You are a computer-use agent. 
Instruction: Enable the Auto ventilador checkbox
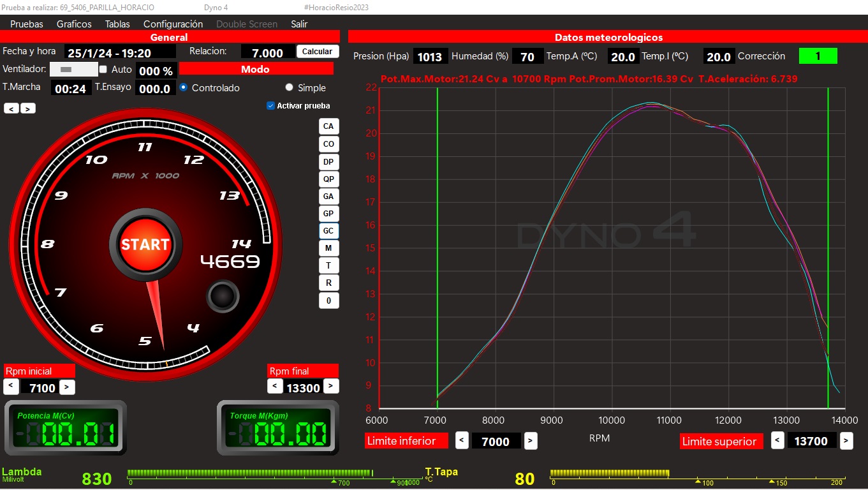pos(103,69)
